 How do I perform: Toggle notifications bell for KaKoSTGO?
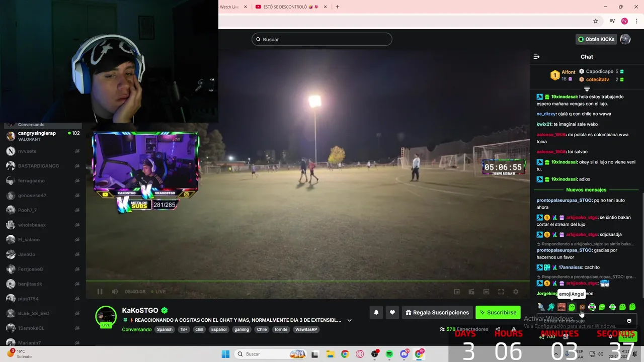tap(376, 312)
